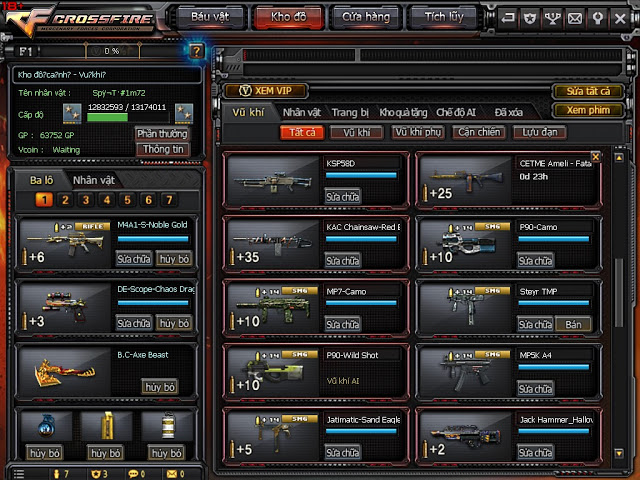Image resolution: width=640 pixels, height=480 pixels.
Task: Sell the Steyr TMP with Bán button
Action: [x=573, y=324]
